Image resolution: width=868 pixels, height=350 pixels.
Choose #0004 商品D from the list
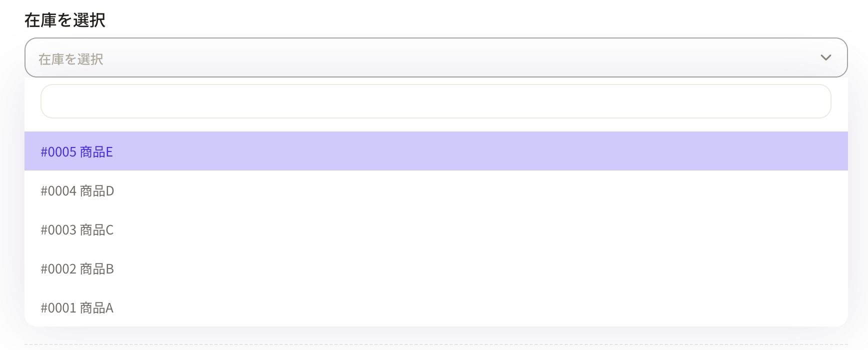(77, 191)
